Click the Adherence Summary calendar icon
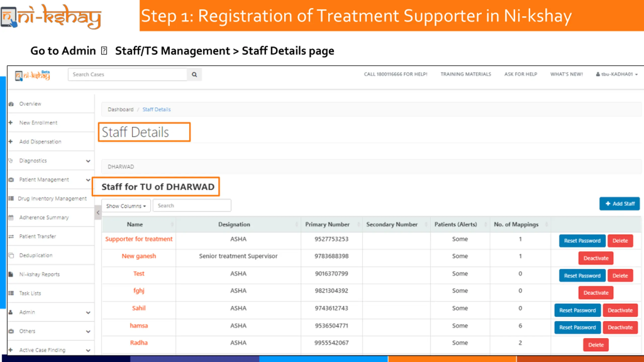This screenshot has height=362, width=644. [11, 217]
